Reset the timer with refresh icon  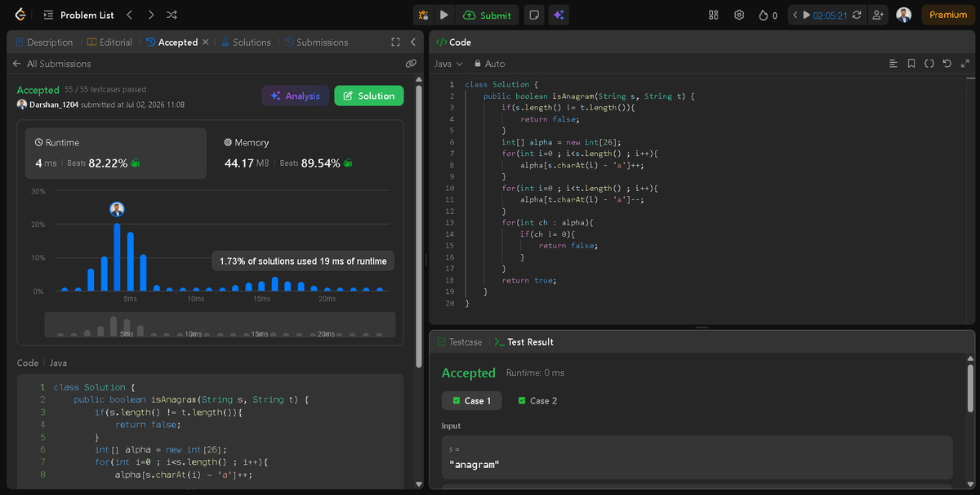[857, 15]
